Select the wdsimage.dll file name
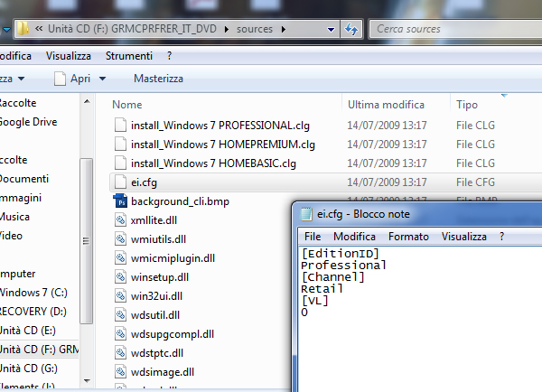 (163, 372)
